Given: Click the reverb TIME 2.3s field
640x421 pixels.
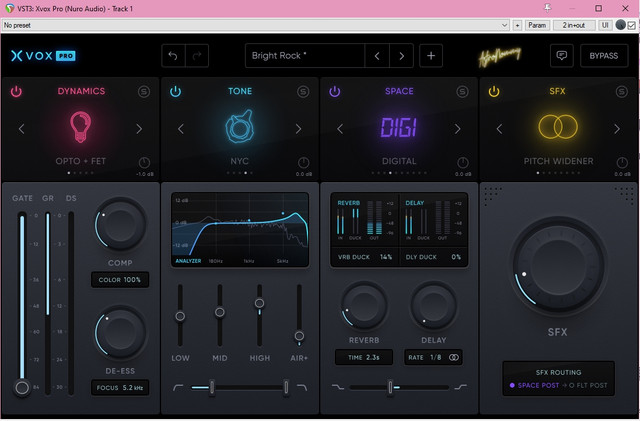Looking at the screenshot, I should [x=364, y=357].
